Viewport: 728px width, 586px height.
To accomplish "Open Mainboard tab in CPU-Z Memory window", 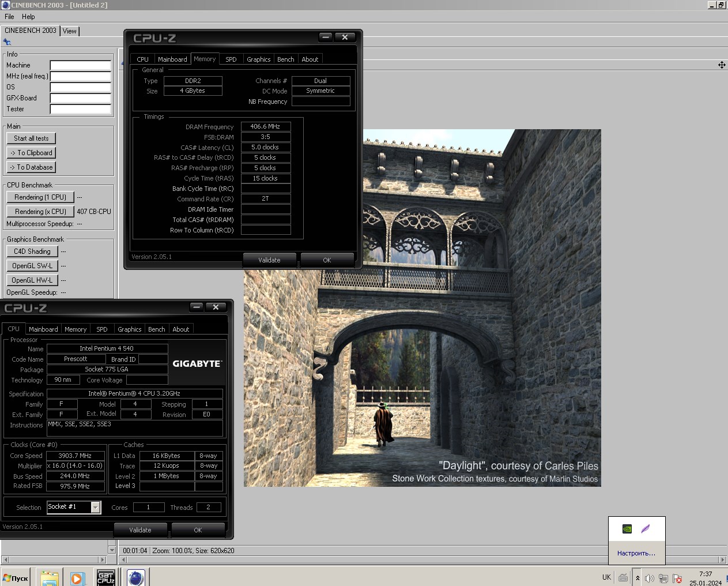I will coord(172,59).
